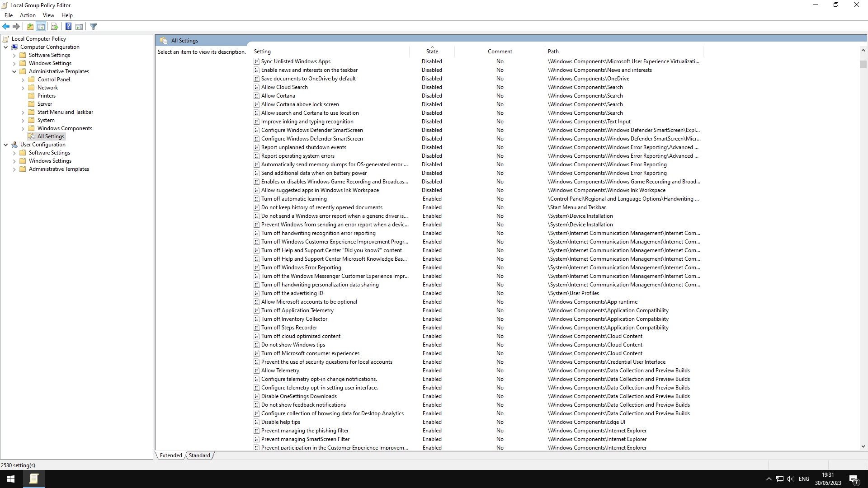The height and width of the screenshot is (488, 868).
Task: Collapse the Computer Configuration node
Action: (5, 47)
